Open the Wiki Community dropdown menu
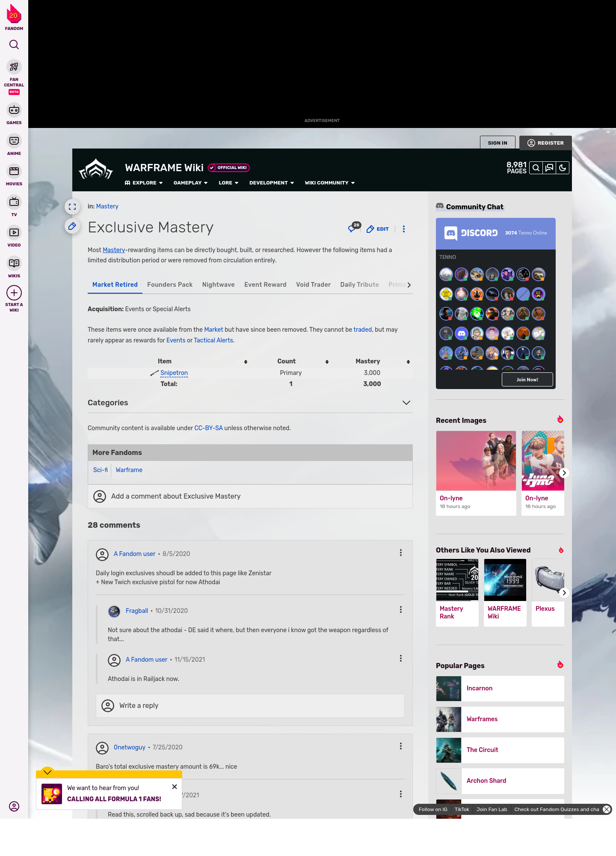Screen dimensions: 616x856 [x=330, y=183]
